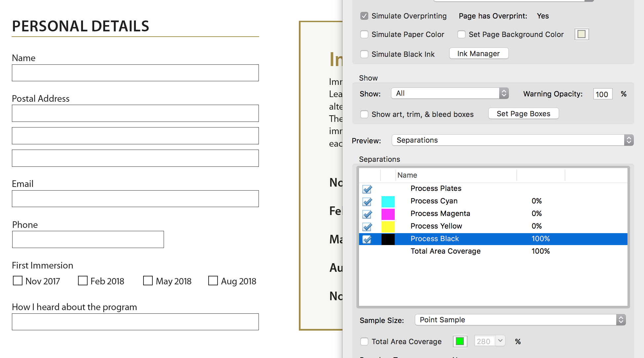Image resolution: width=644 pixels, height=358 pixels.
Task: Click the Set Page Boxes button
Action: (524, 114)
